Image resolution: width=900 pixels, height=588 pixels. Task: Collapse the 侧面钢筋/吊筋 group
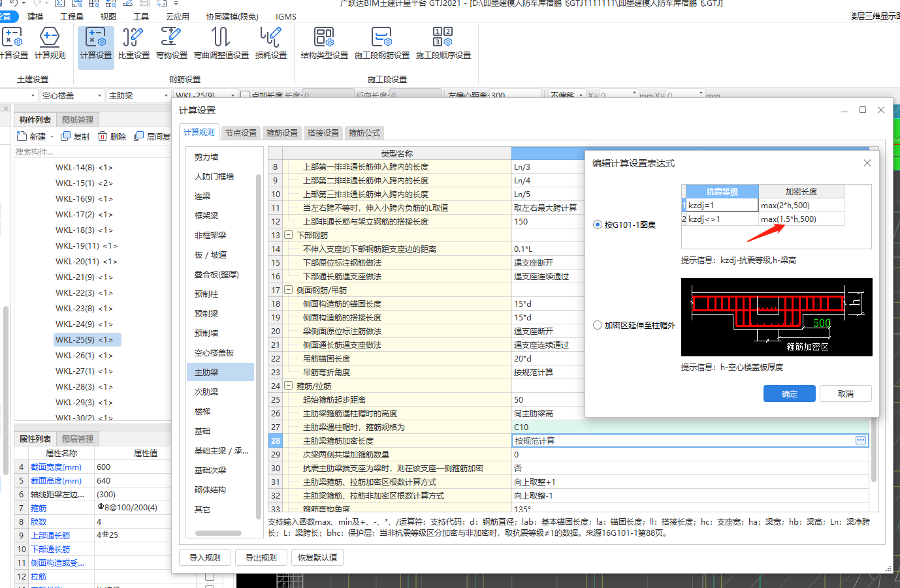point(288,290)
